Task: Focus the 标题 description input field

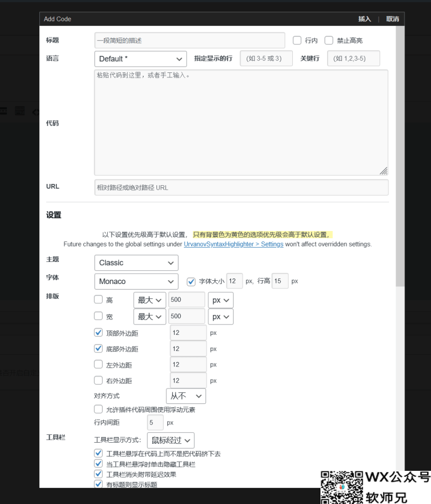Action: pyautogui.click(x=190, y=40)
